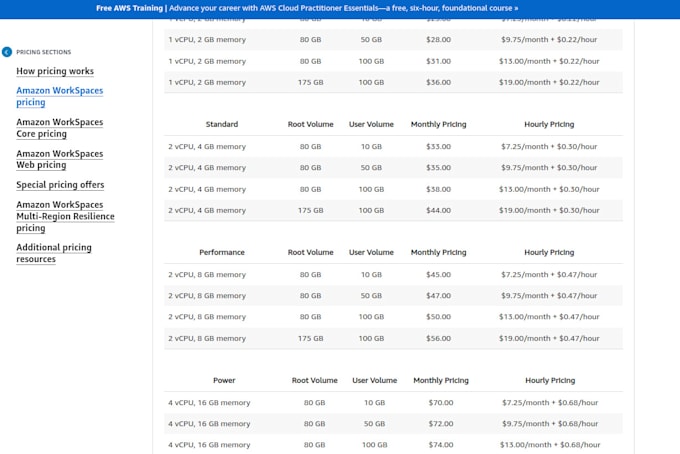Click the PRICING SECTIONS sidebar heading
The width and height of the screenshot is (680, 454).
[x=43, y=51]
